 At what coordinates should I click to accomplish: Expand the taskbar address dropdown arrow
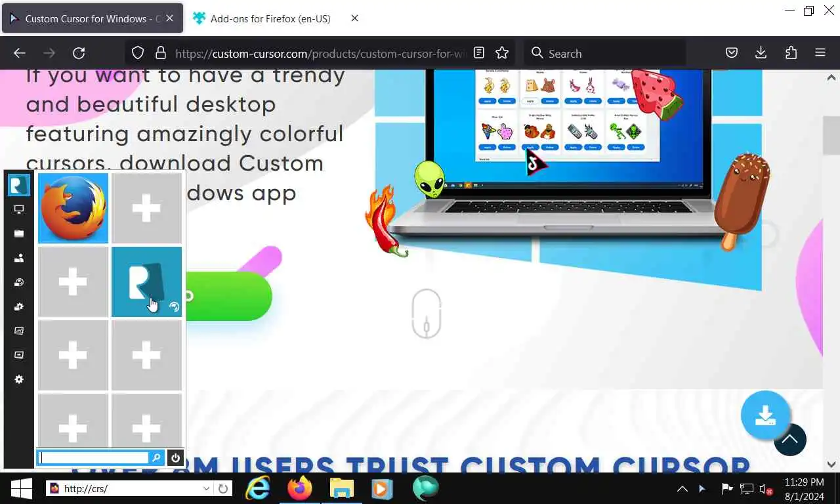tap(206, 488)
